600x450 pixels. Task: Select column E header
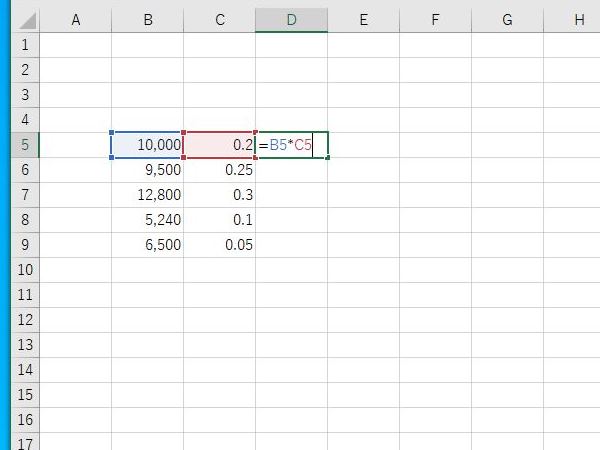point(364,20)
